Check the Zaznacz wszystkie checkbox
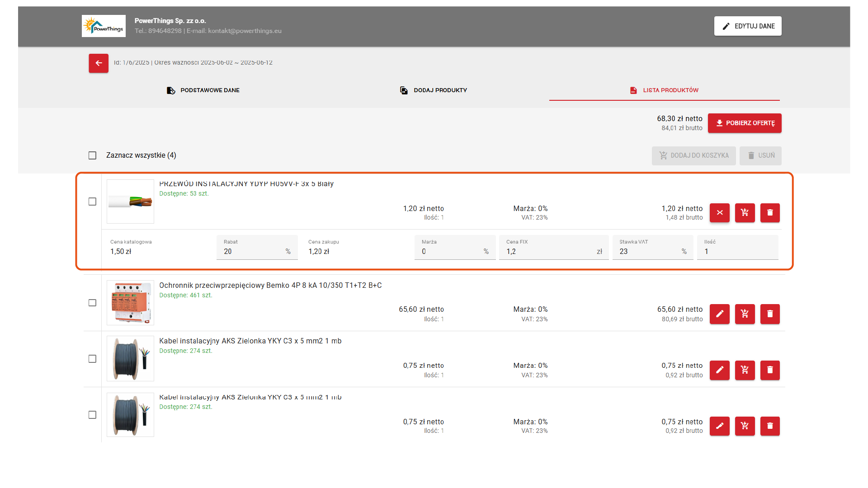This screenshot has height=488, width=868. click(x=92, y=155)
